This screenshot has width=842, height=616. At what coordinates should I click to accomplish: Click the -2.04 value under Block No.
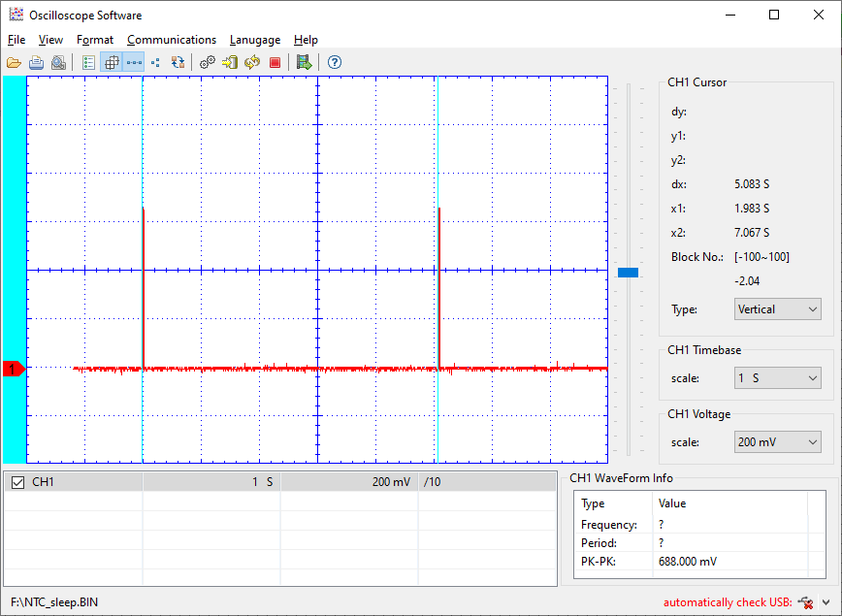[747, 281]
